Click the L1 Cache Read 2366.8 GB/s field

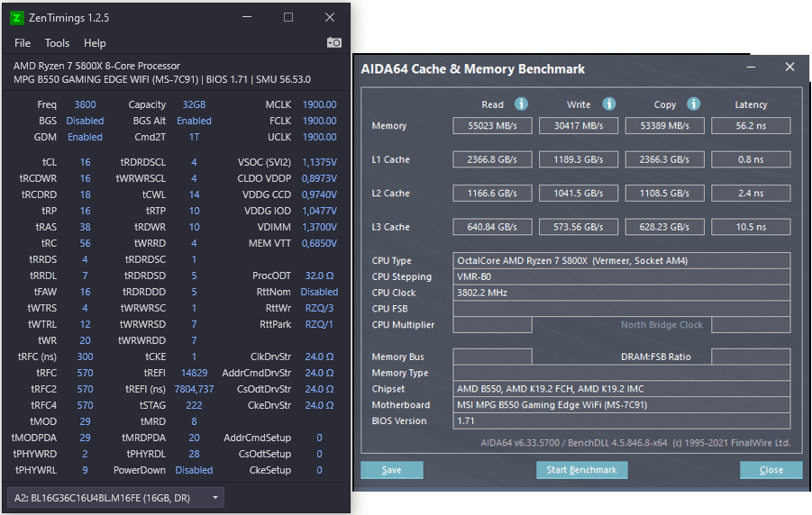click(492, 159)
